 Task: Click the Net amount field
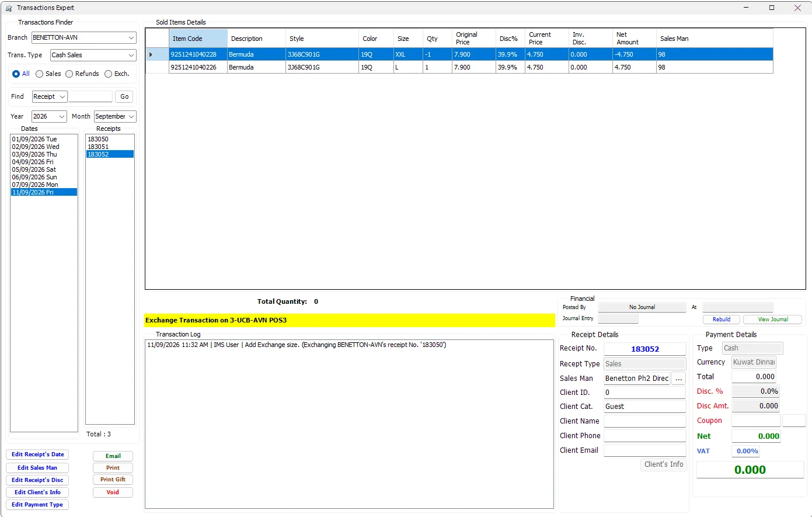click(x=756, y=436)
